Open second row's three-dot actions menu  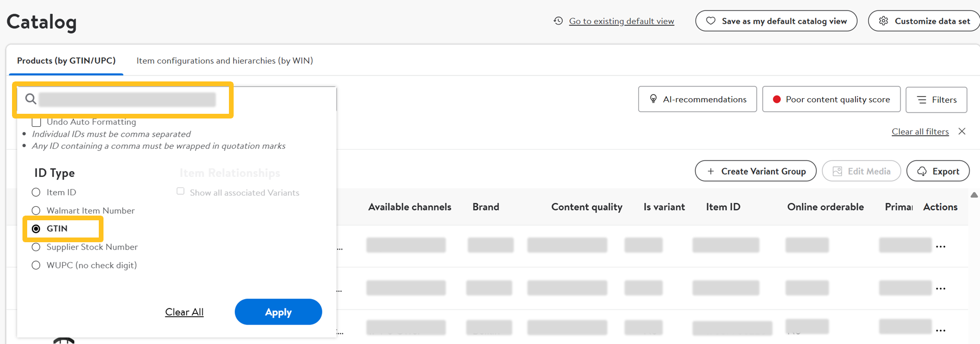pyautogui.click(x=941, y=288)
